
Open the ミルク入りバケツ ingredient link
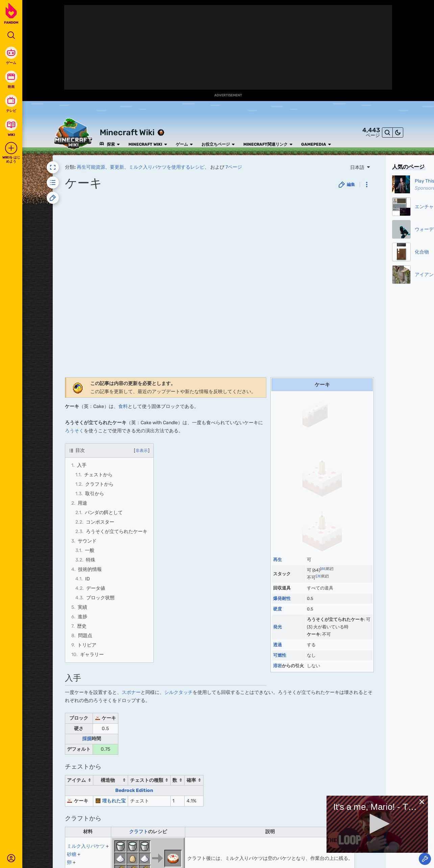click(86, 846)
